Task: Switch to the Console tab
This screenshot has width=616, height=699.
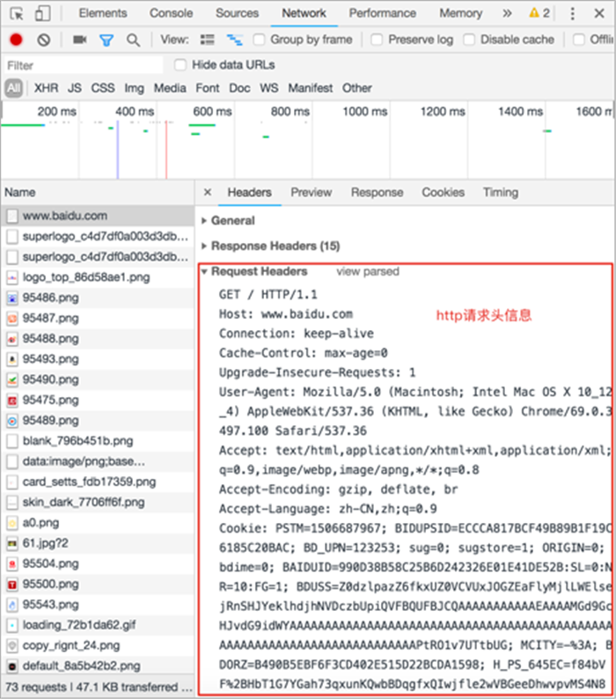Action: click(172, 13)
